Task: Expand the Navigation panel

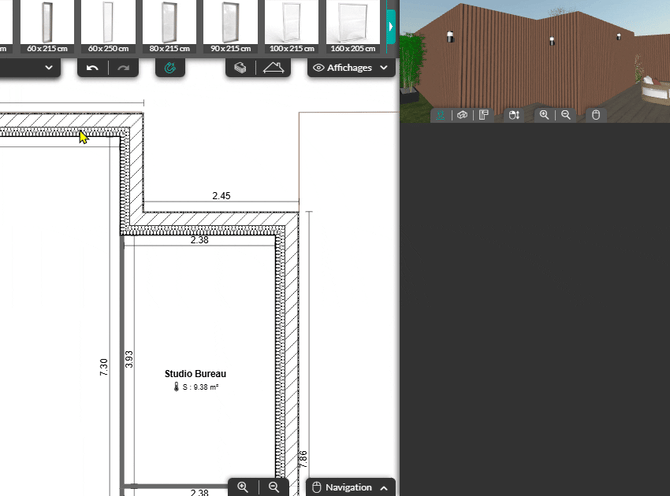Action: (350, 487)
